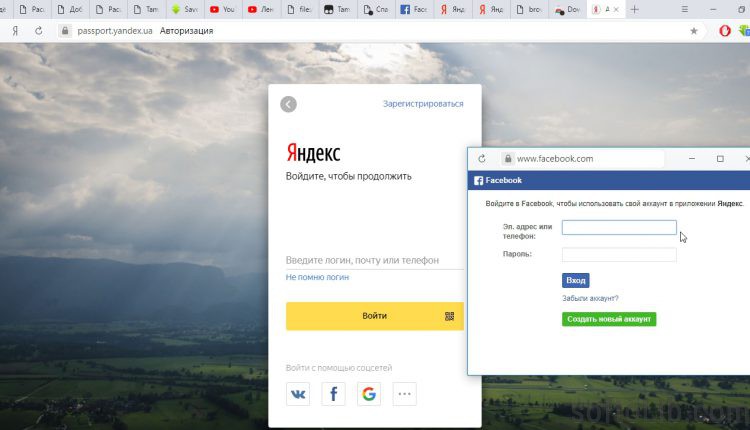The width and height of the screenshot is (750, 430).
Task: Click the yellow Войти button
Action: click(375, 316)
